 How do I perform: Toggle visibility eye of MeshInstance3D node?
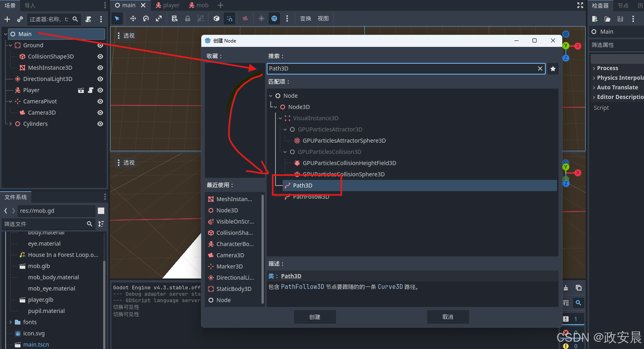pyautogui.click(x=100, y=68)
